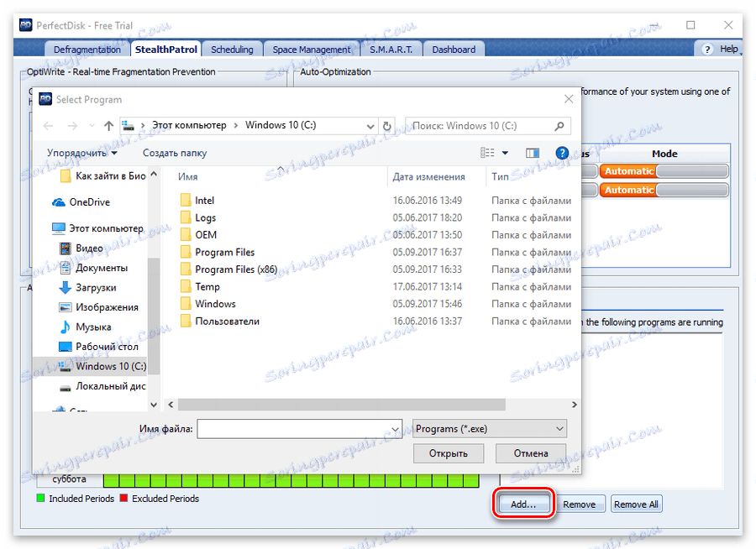Click the Back arrow in Select Program dialog
The height and width of the screenshot is (549, 756).
[48, 126]
